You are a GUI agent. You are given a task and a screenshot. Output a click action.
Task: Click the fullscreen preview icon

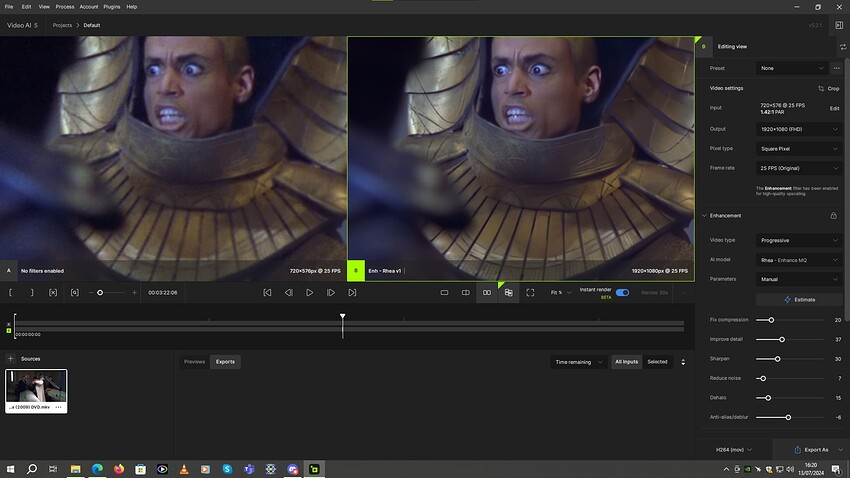[530, 293]
